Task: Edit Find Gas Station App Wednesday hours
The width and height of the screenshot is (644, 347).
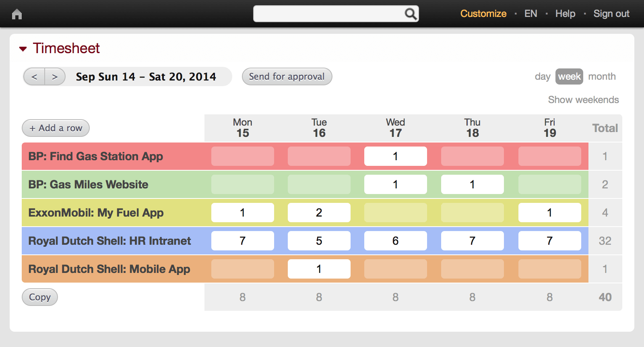Action: (396, 156)
